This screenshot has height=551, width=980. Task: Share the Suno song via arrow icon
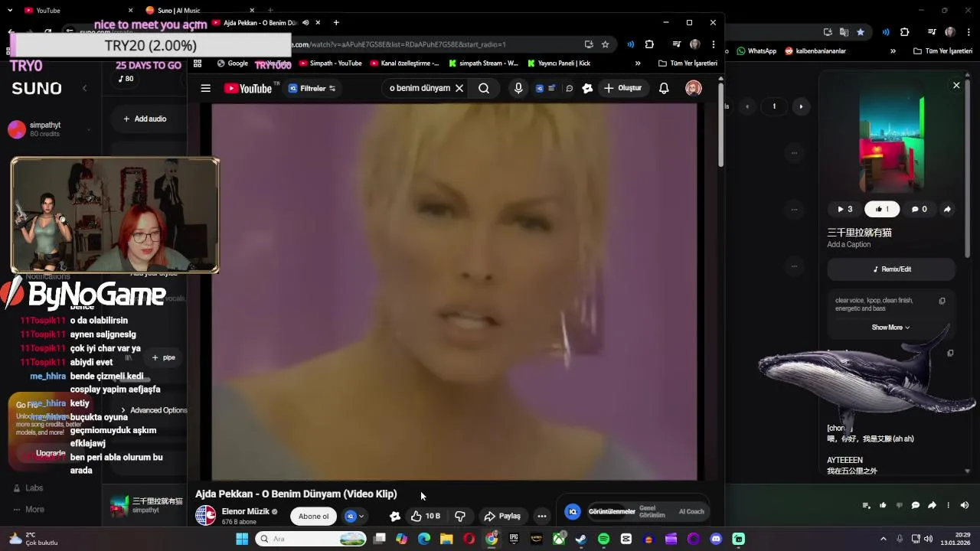click(947, 209)
